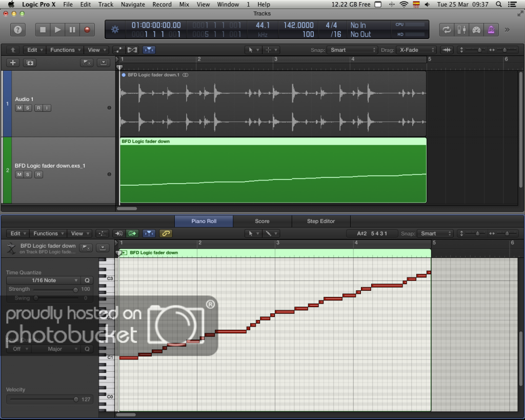Open the Time Quantize 1/16 Note menu
This screenshot has width=525, height=420.
tap(43, 281)
